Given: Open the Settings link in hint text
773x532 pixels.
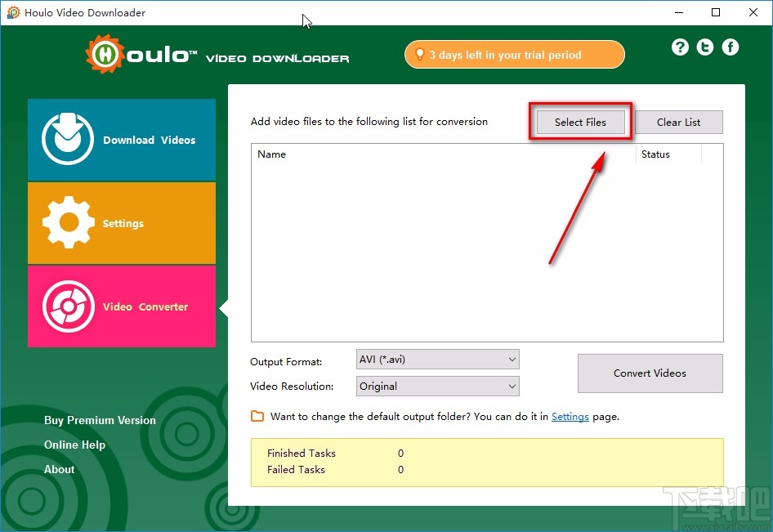Looking at the screenshot, I should pyautogui.click(x=570, y=416).
